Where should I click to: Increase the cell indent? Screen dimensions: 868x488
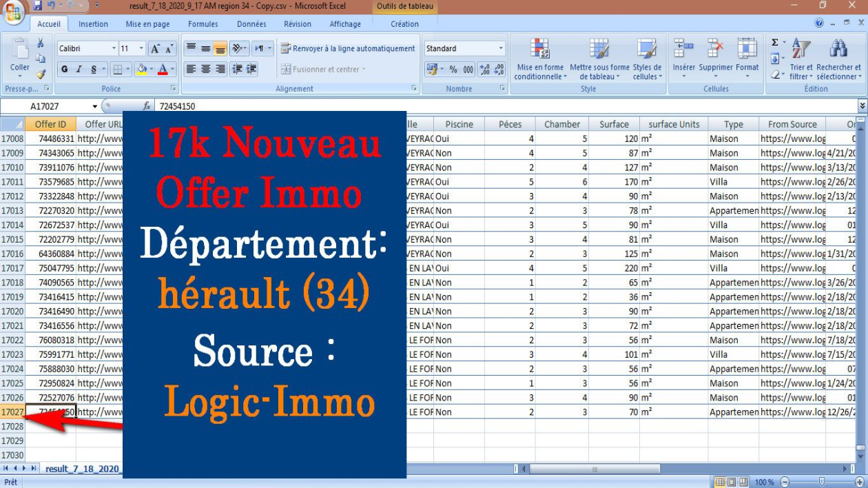click(x=251, y=69)
